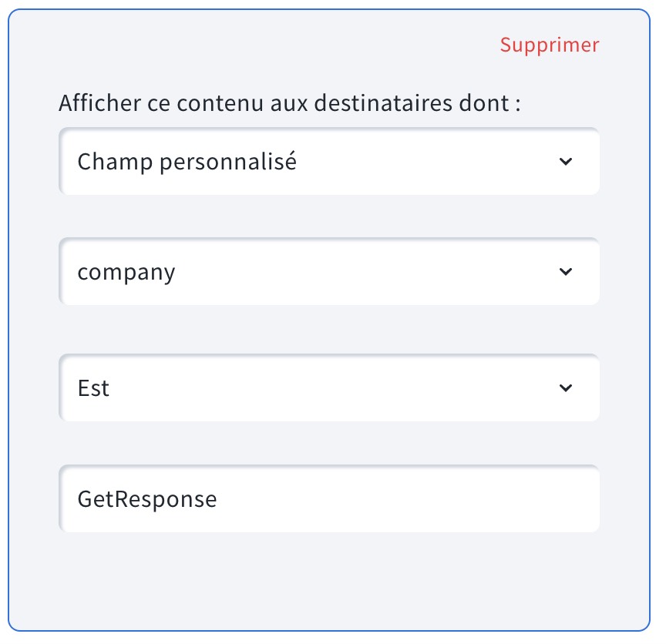The image size is (666, 644).
Task: Expand the company field dropdown
Action: point(328,272)
